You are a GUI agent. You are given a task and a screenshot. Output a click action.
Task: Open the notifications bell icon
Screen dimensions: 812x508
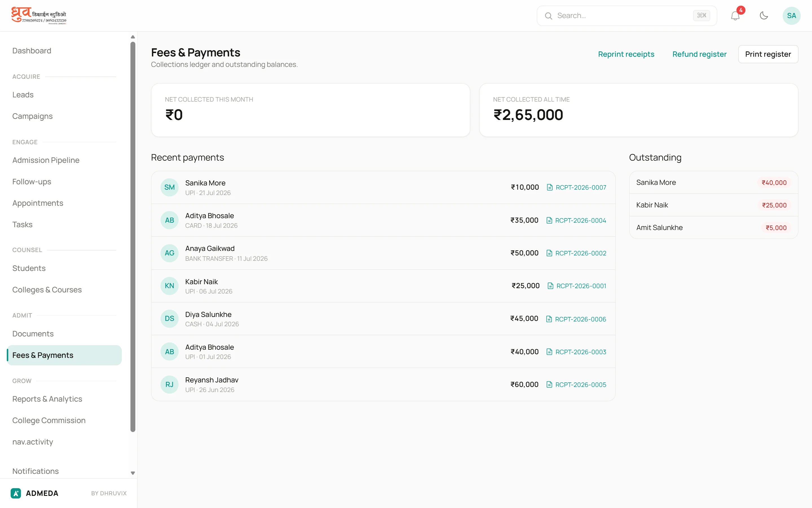click(x=735, y=16)
